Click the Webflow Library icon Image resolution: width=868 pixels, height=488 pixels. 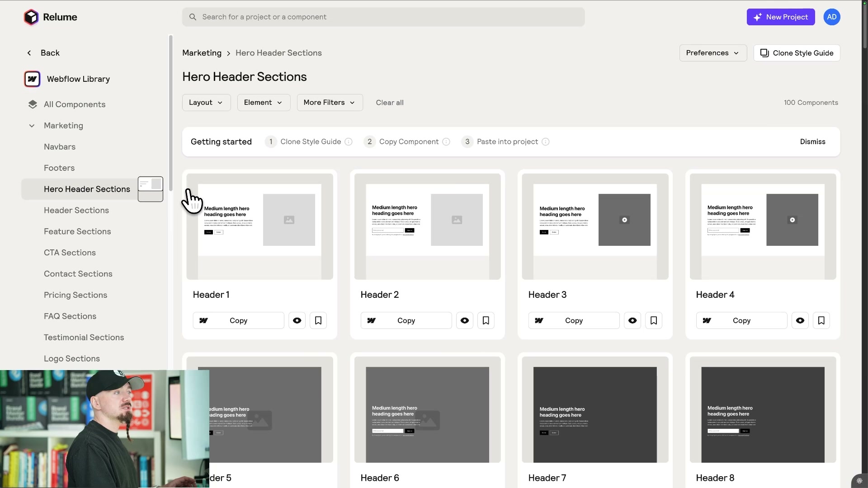pos(32,79)
